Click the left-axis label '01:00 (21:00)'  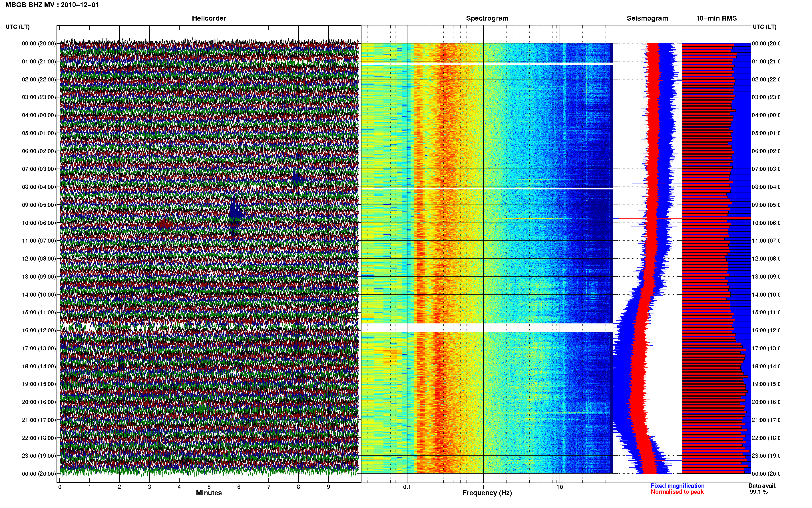[x=39, y=61]
